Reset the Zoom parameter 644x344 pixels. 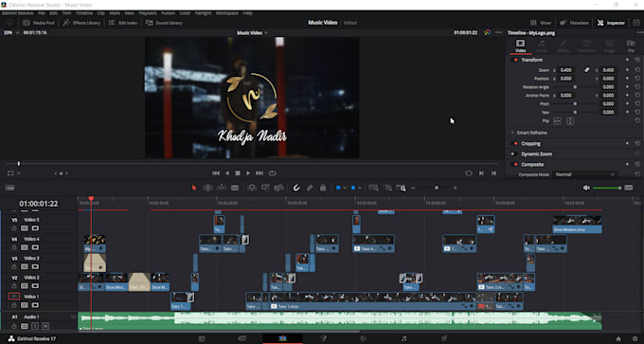(x=636, y=70)
